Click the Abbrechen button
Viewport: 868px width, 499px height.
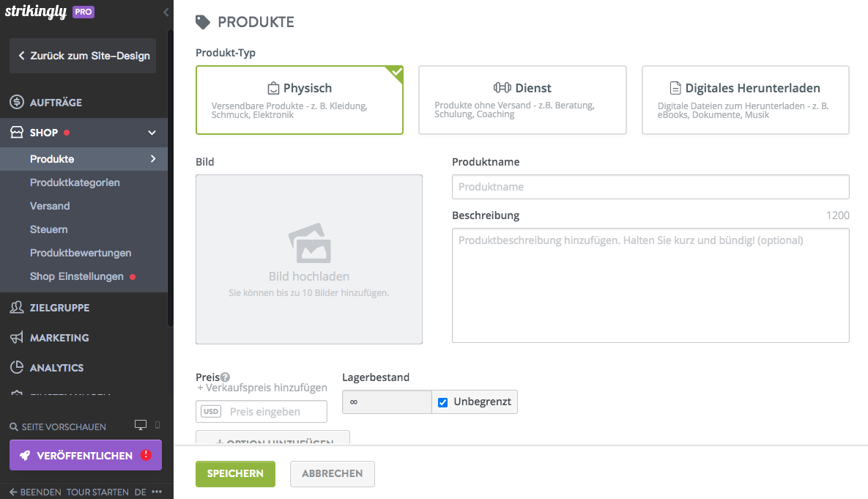pos(332,474)
